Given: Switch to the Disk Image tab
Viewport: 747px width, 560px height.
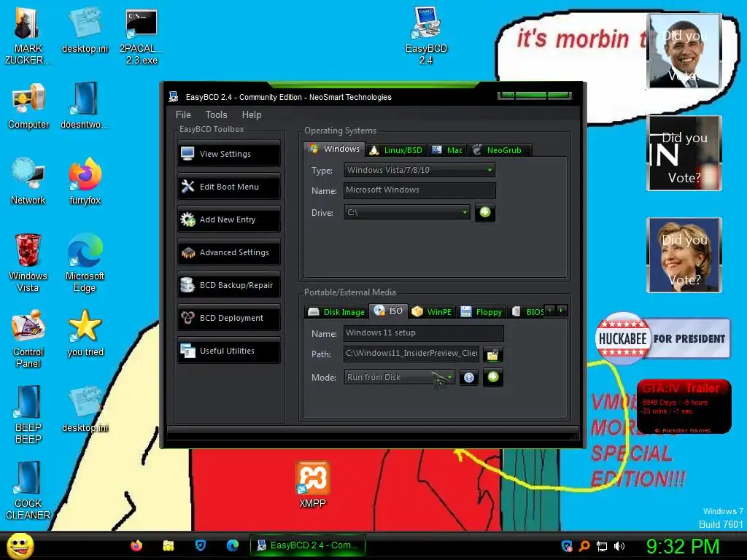Looking at the screenshot, I should click(337, 312).
